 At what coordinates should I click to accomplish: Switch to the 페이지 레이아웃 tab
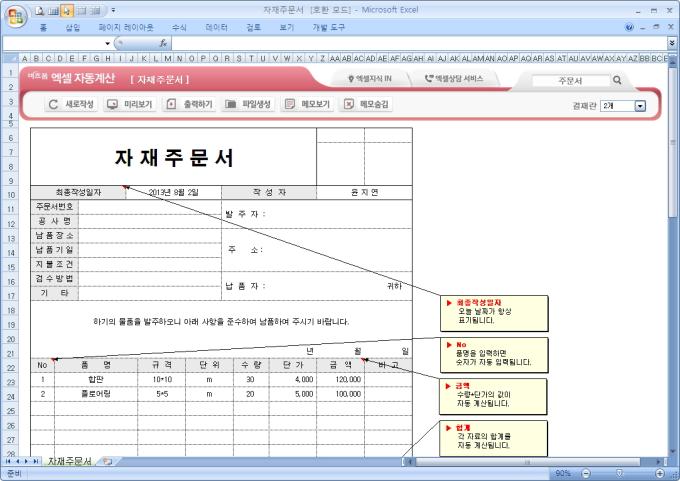[126, 27]
